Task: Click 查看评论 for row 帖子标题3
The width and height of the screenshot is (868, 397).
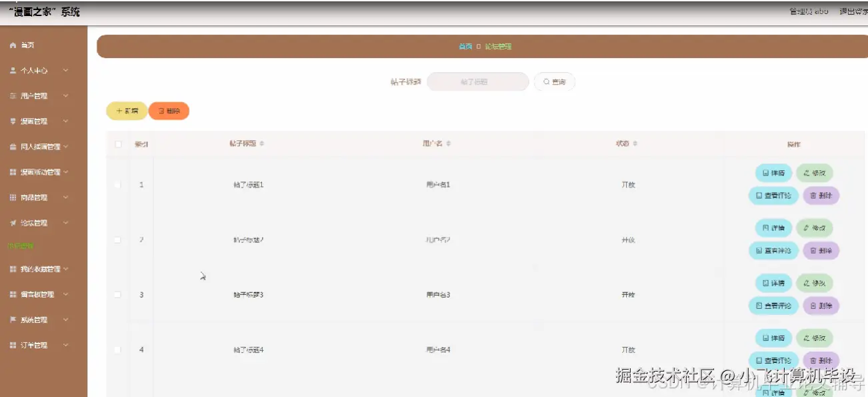Action: (x=773, y=306)
